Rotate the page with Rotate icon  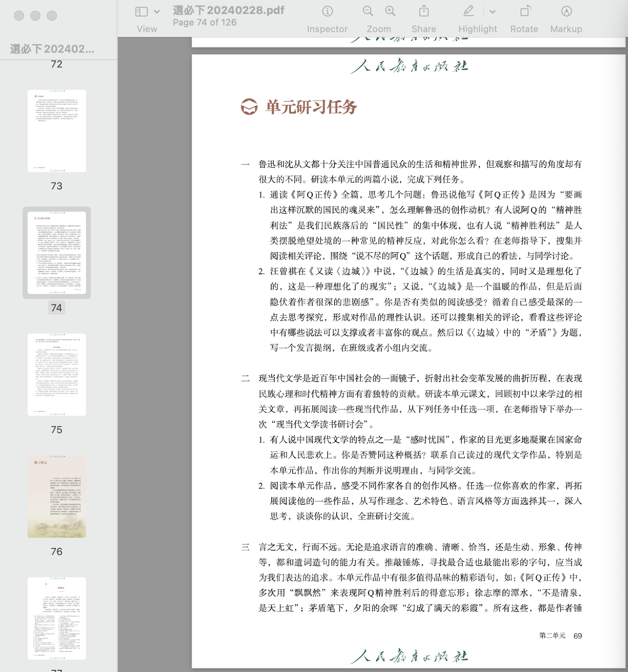524,11
